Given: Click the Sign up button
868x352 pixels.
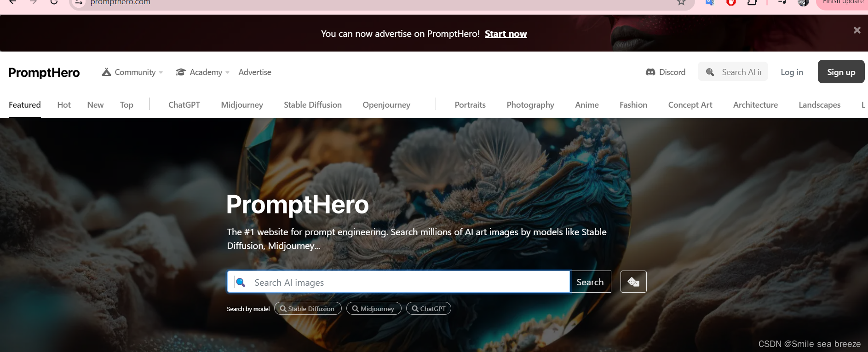Looking at the screenshot, I should point(841,72).
